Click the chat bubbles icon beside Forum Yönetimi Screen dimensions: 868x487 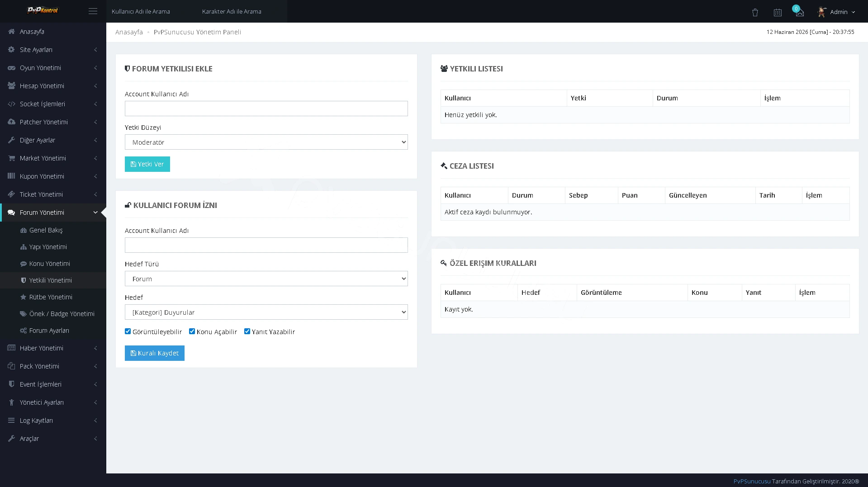(x=12, y=213)
